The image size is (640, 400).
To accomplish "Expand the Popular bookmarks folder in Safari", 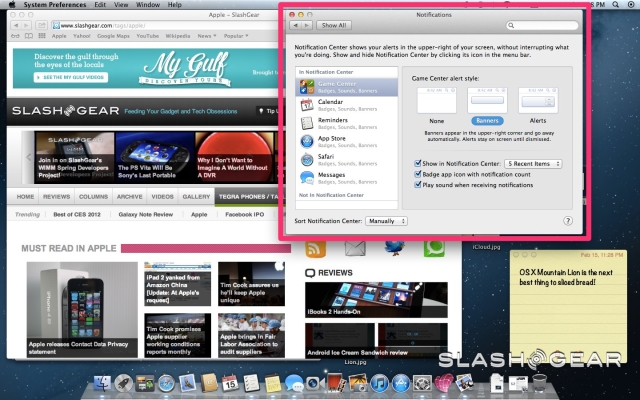I will pyautogui.click(x=236, y=36).
